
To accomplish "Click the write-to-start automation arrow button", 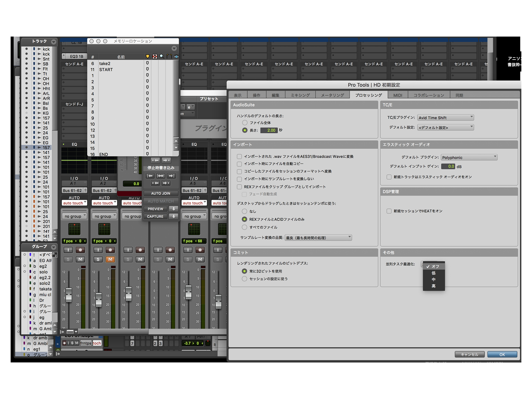I will point(150,176).
